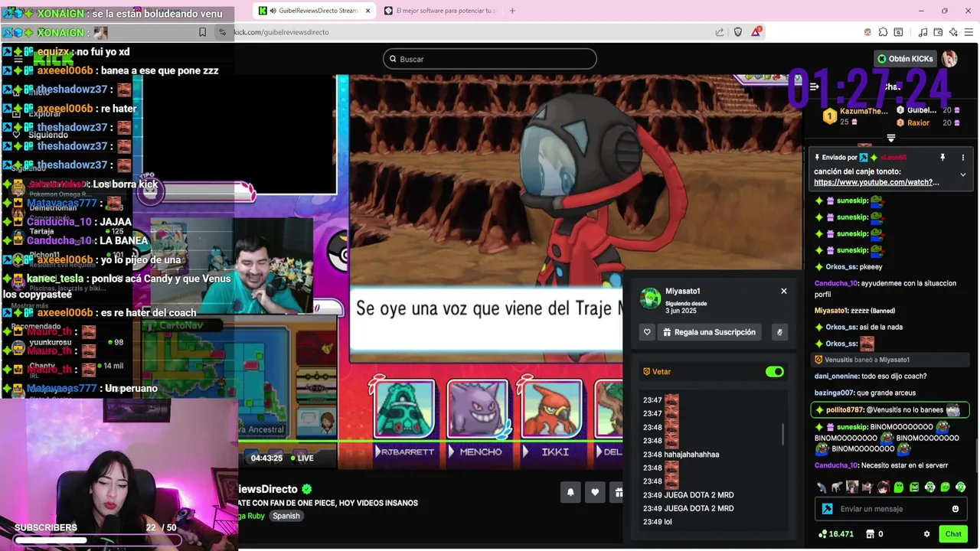Open the pinned YouTube canje link
This screenshot has width=980, height=551.
877,182
